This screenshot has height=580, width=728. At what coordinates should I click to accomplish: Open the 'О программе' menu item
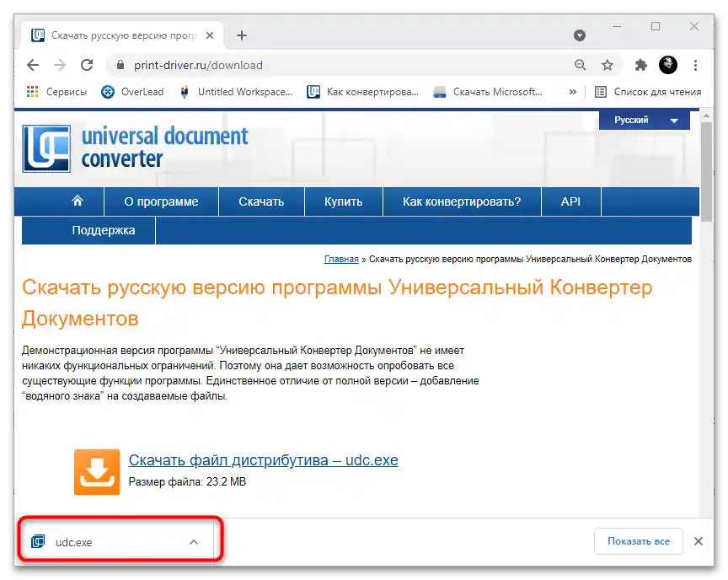[161, 201]
